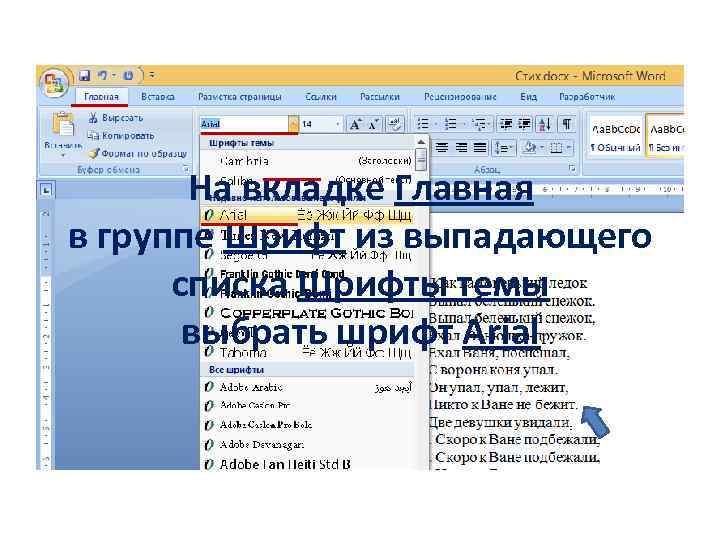Justify the paragraph text
This screenshot has width=720, height=540.
(x=480, y=147)
